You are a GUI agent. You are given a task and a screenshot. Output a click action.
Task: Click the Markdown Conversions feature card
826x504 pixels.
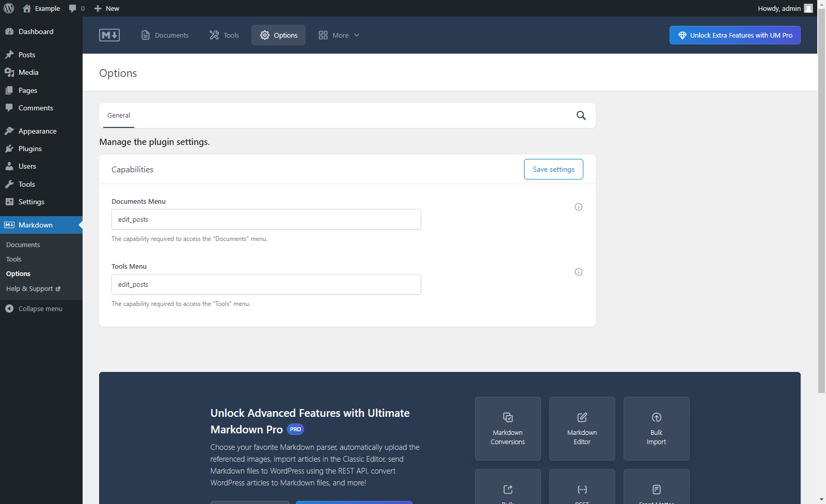(x=508, y=429)
